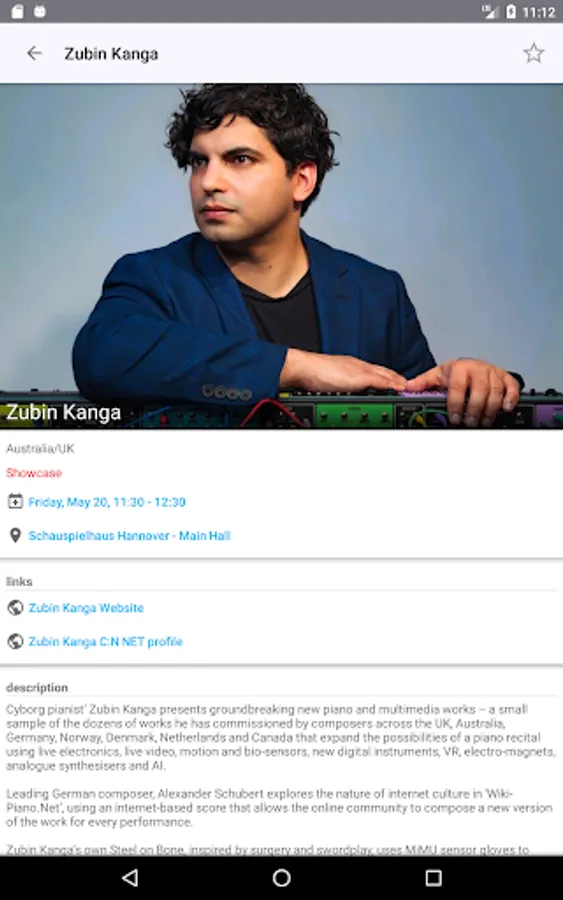Tap the Australia/UK country text
The width and height of the screenshot is (563, 900).
pos(40,448)
